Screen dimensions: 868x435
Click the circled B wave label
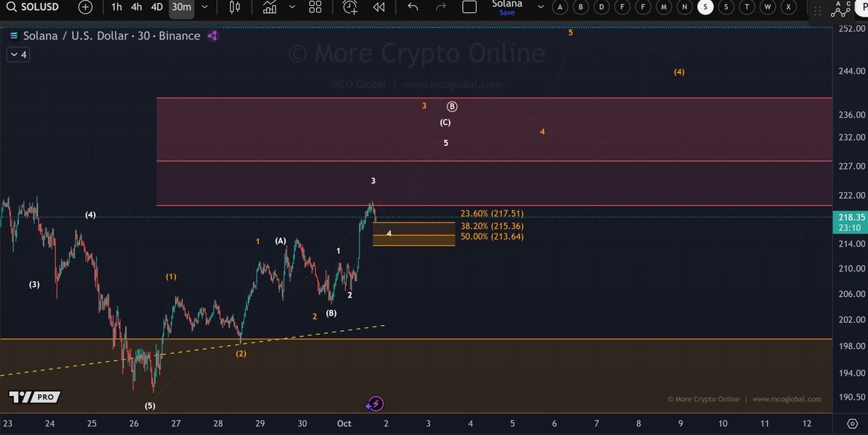[451, 106]
